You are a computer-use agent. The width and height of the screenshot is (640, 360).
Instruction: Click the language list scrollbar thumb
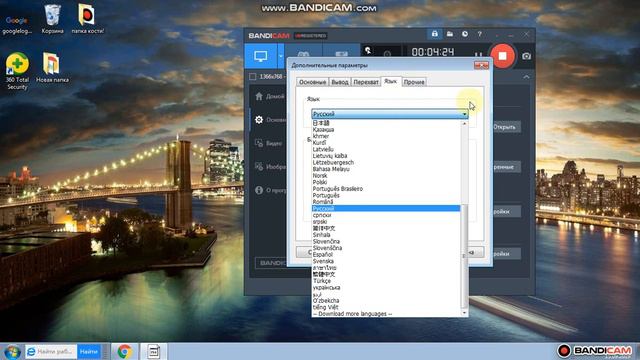(x=464, y=256)
